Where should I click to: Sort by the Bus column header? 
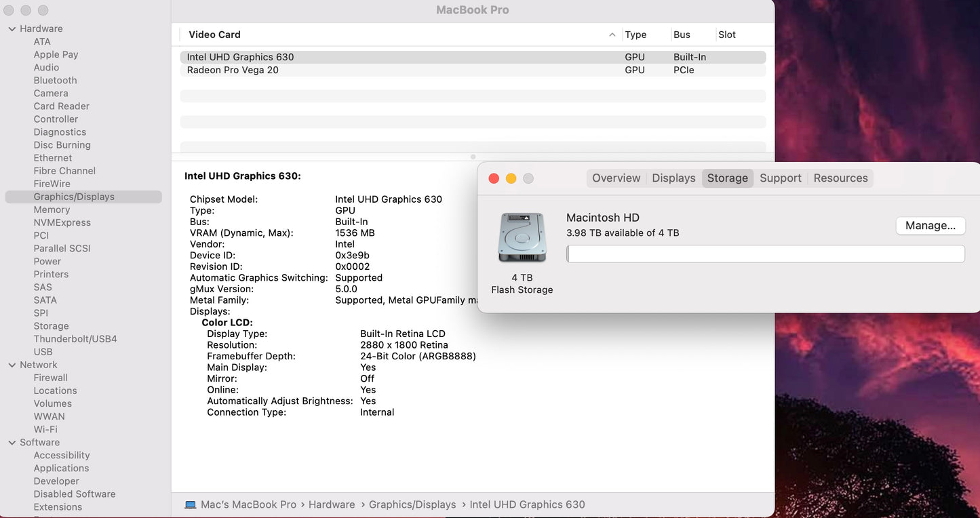pyautogui.click(x=682, y=35)
